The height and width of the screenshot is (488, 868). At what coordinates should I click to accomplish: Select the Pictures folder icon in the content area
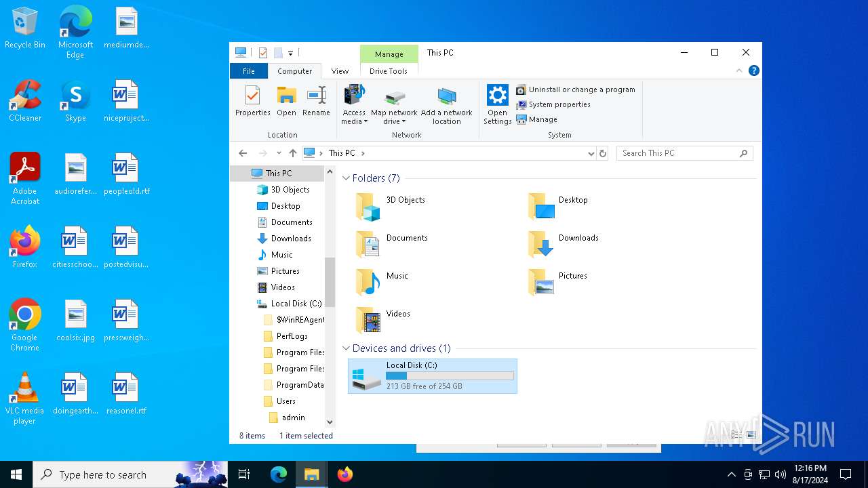541,283
